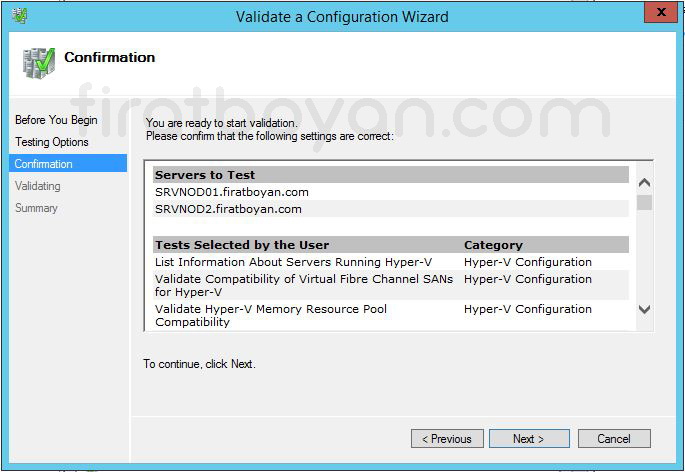Select the Confirmation step in sidebar
This screenshot has width=685, height=472.
pos(44,164)
